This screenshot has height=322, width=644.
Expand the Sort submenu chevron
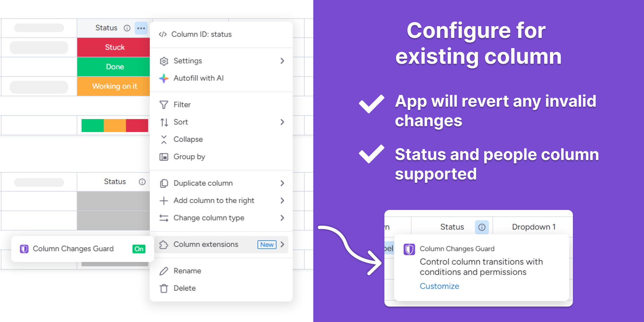(282, 122)
